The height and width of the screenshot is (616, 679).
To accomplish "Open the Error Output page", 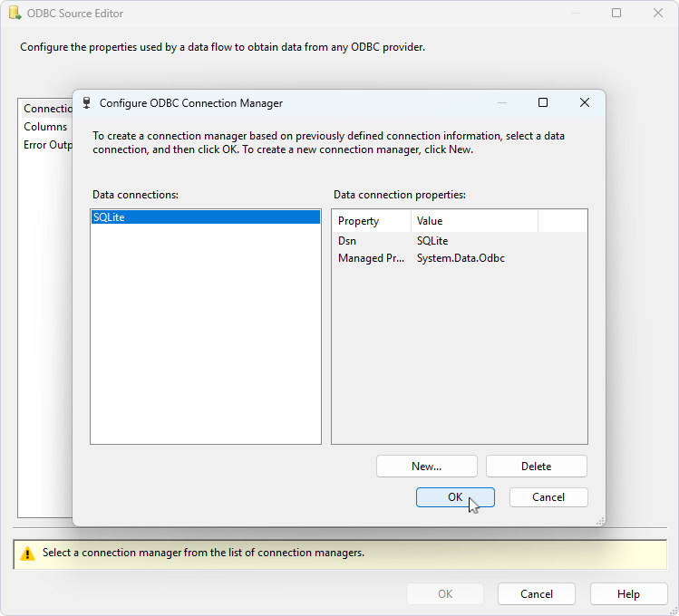I will click(47, 145).
